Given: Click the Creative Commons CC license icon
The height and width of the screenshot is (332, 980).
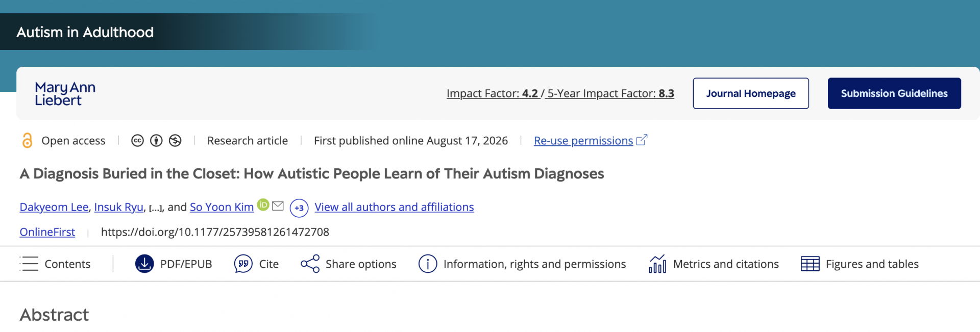Looking at the screenshot, I should pos(137,141).
